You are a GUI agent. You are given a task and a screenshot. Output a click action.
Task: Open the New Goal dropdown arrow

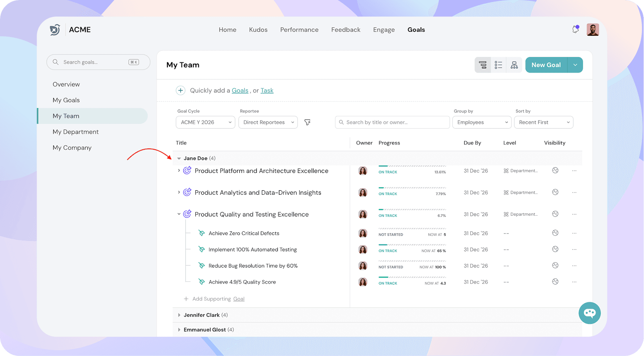(x=575, y=65)
